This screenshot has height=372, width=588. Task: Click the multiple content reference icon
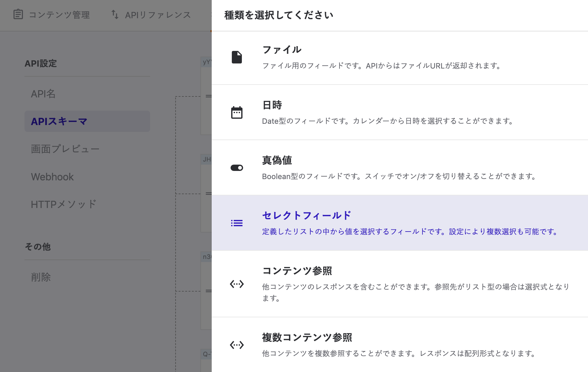point(237,345)
